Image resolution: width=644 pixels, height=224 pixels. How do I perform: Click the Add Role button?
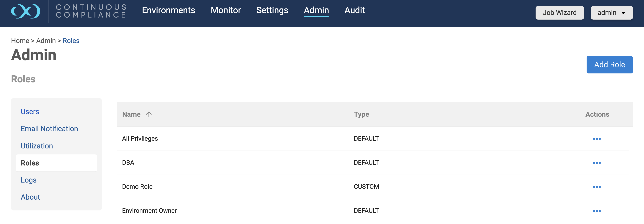tap(609, 65)
